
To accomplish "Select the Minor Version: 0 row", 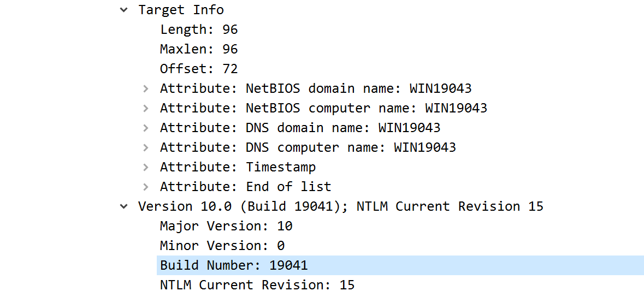I will click(x=222, y=246).
